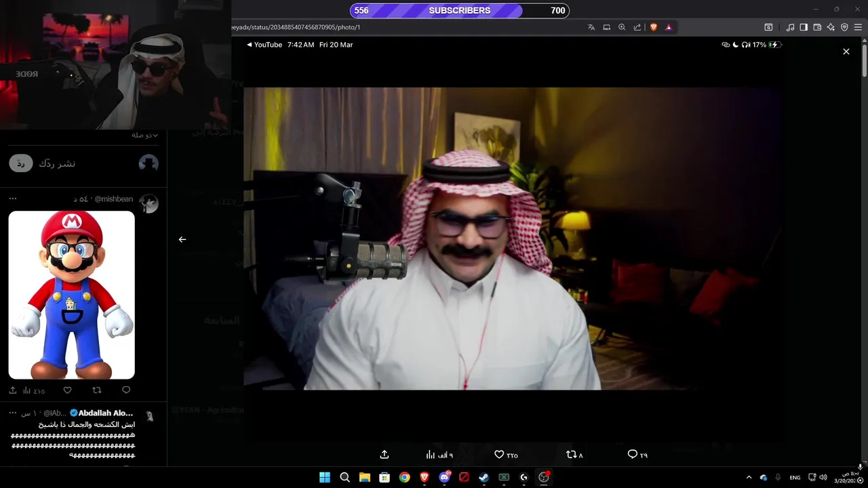Open the browser hamburger menu
Viewport: 868px width, 488px height.
pos(858,27)
